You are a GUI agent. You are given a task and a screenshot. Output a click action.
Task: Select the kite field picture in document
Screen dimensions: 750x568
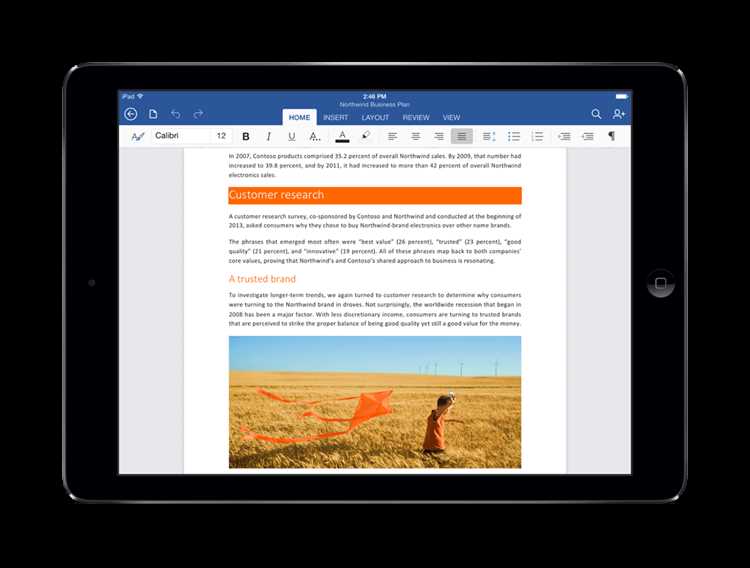point(375,402)
